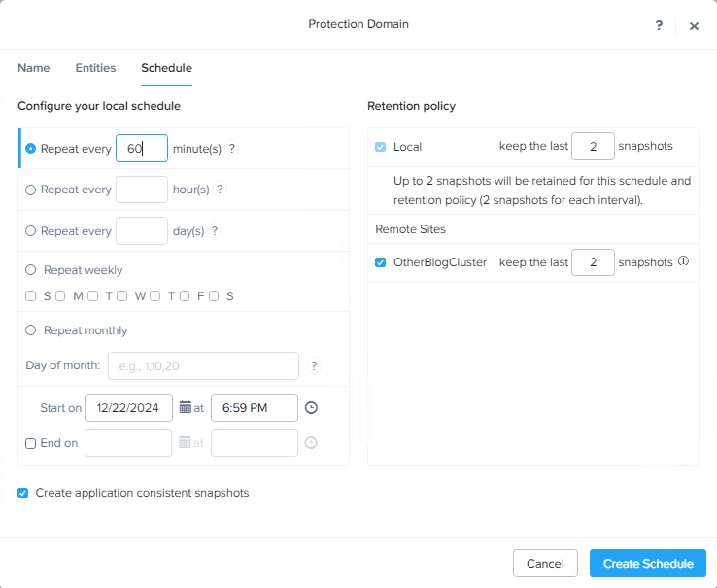This screenshot has height=588, width=717.
Task: Uncheck Create application consistent snapshots
Action: click(x=23, y=493)
